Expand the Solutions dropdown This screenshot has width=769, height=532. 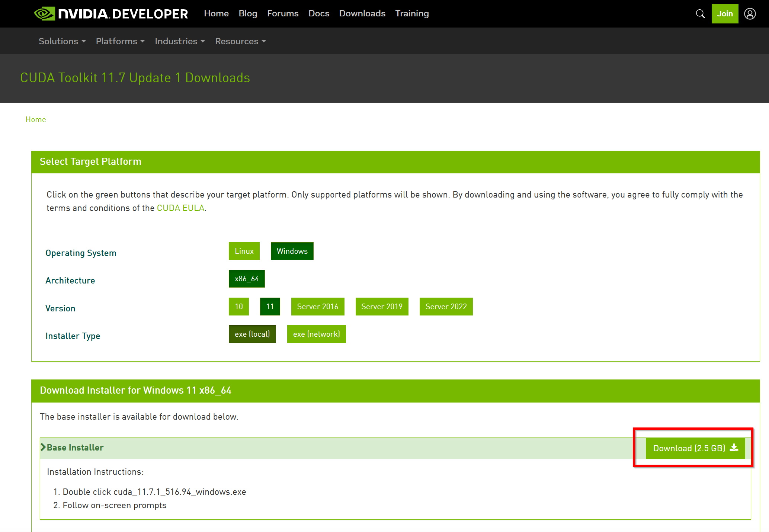point(62,41)
